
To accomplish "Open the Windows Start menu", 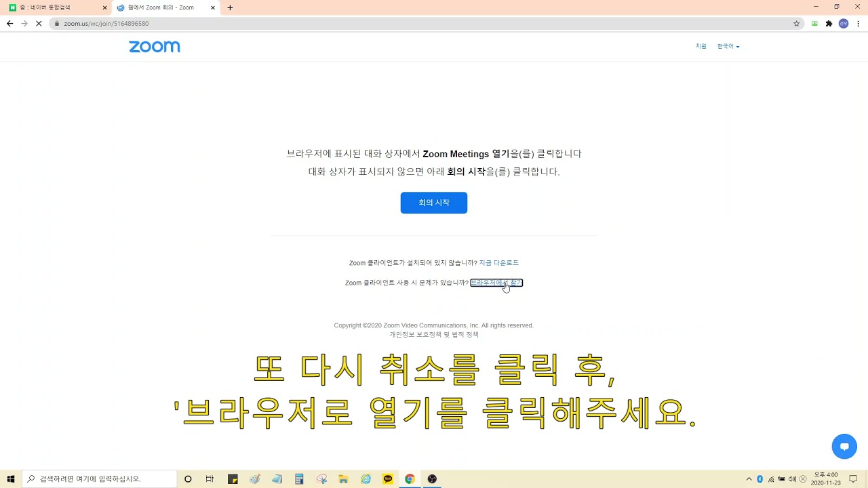I will tap(11, 479).
